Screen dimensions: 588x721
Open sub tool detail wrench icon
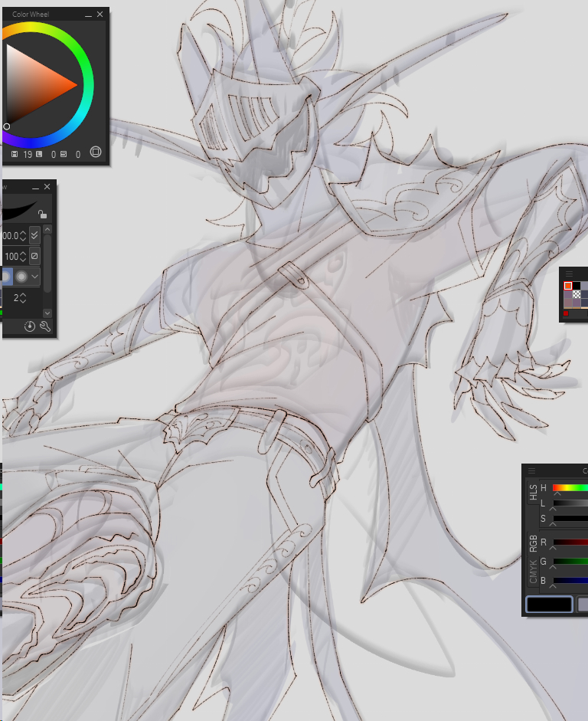click(x=44, y=326)
